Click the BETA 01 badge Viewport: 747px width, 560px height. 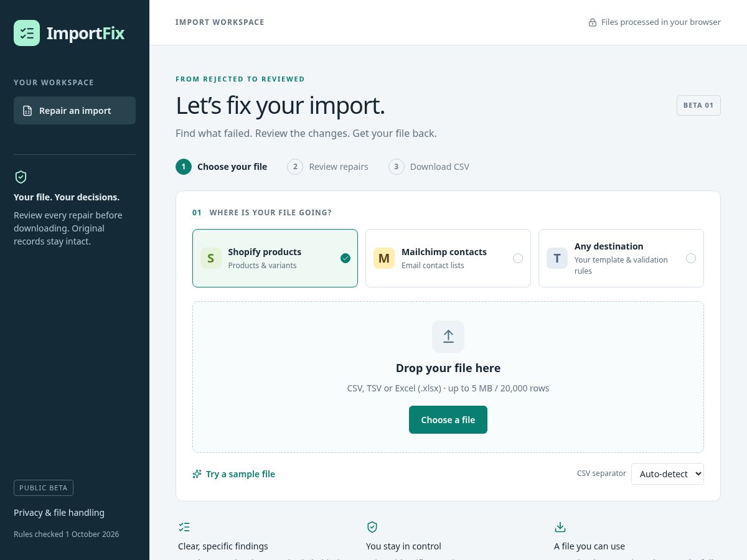pos(698,105)
